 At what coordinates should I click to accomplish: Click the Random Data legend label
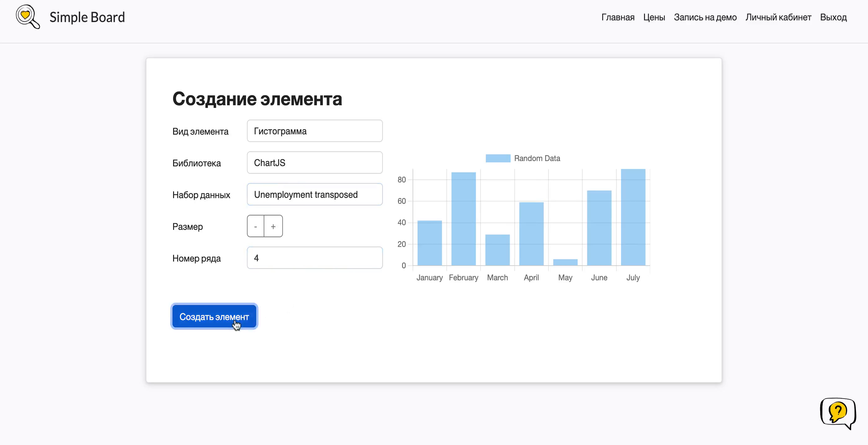point(537,158)
